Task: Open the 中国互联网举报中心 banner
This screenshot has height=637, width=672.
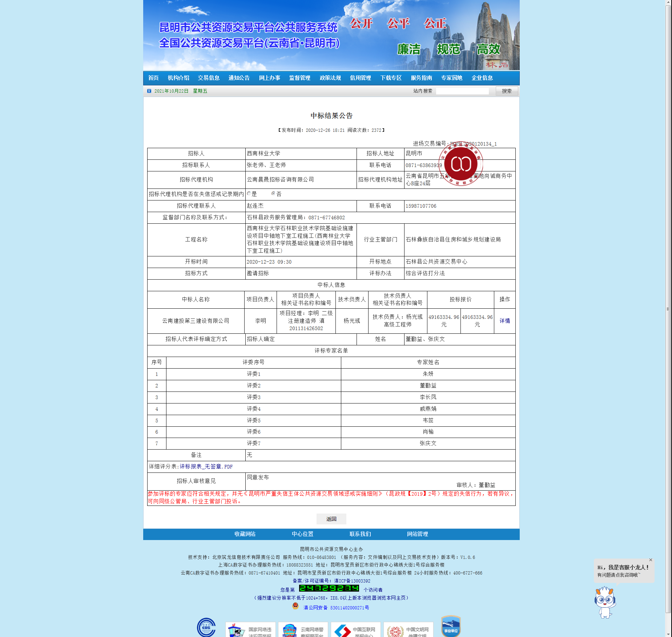Action: pos(355,630)
